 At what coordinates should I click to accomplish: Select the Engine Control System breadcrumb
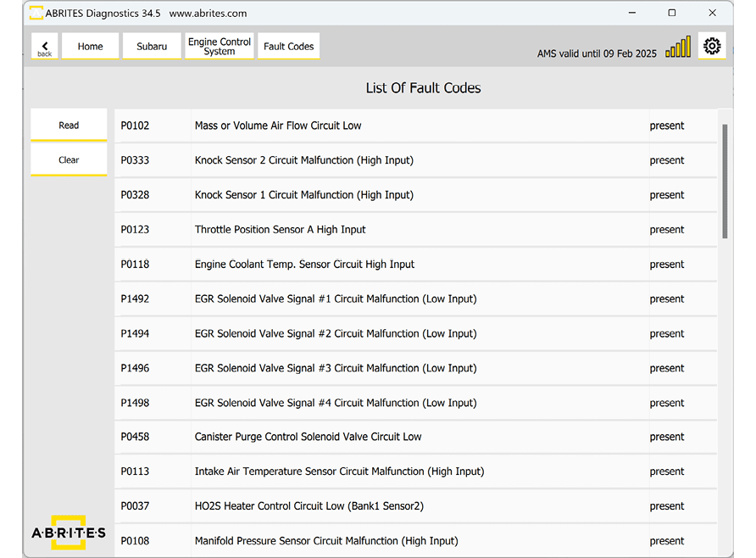click(220, 47)
